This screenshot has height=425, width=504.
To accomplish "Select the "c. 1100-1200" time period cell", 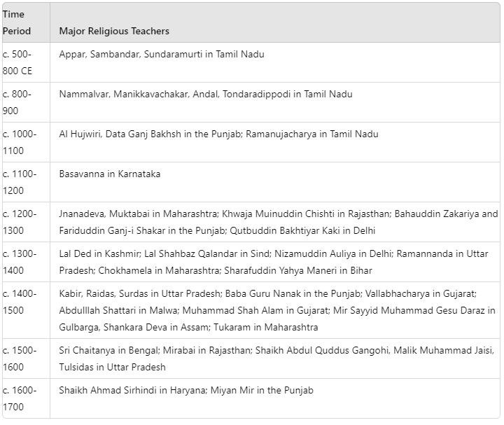I will (20, 182).
